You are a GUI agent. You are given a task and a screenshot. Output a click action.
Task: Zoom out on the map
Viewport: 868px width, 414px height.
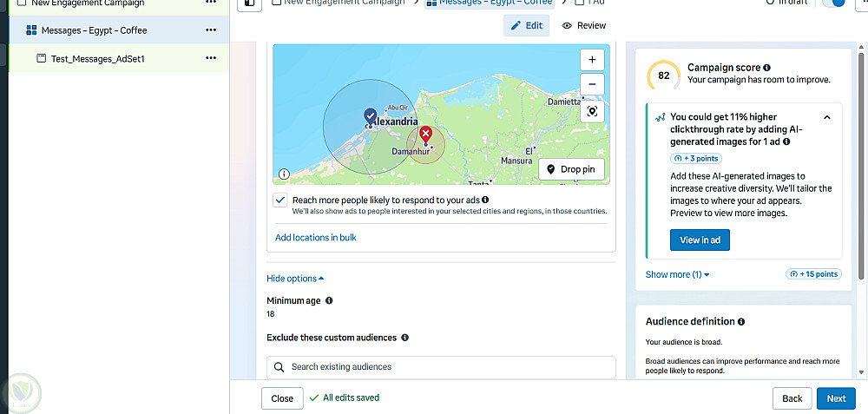[592, 84]
